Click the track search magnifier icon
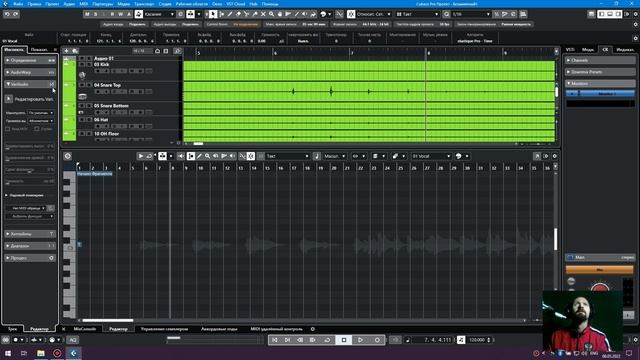The width and height of the screenshot is (640, 360). (x=177, y=51)
